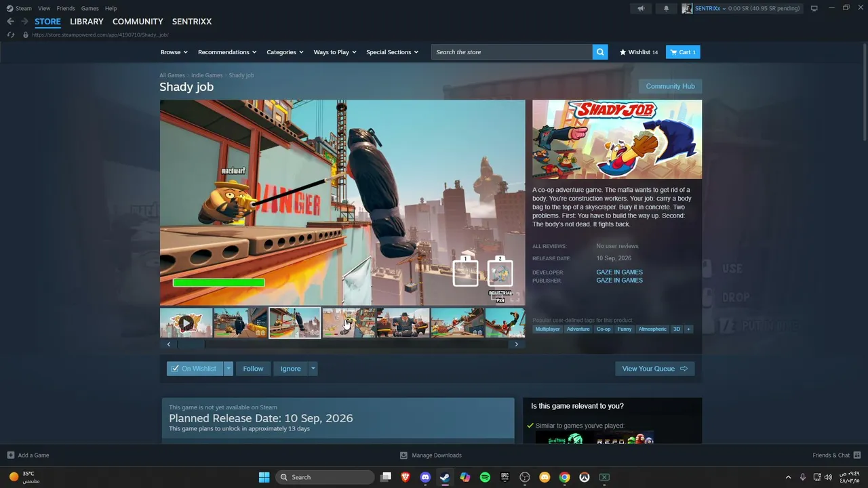Open Spotify from the taskbar
The image size is (868, 488).
click(x=485, y=477)
